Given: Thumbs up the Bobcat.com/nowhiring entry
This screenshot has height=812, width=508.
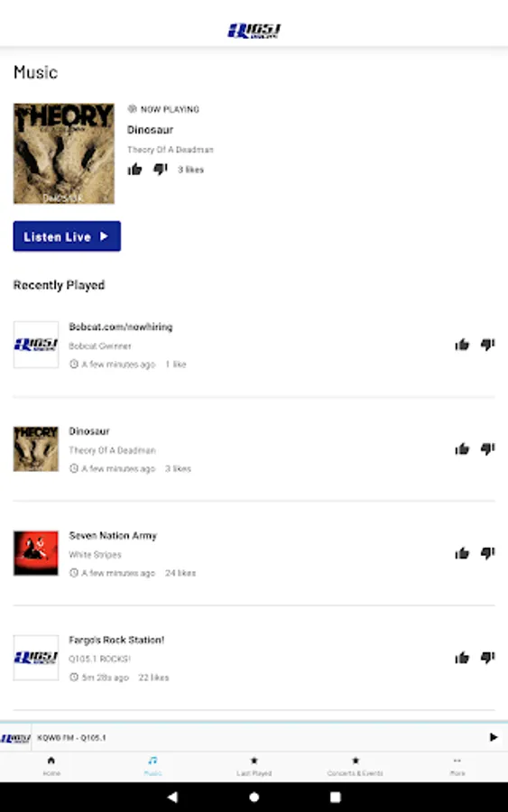Looking at the screenshot, I should pos(462,345).
